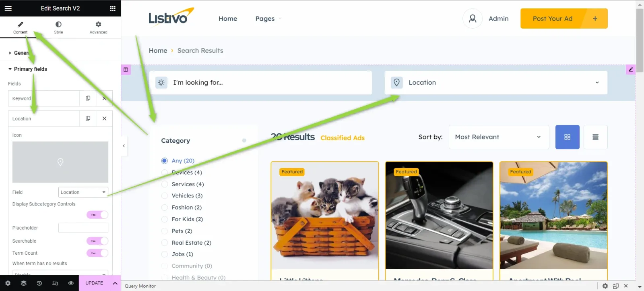This screenshot has width=644, height=291.
Task: Select the Any (20) category radio
Action: [x=164, y=161]
